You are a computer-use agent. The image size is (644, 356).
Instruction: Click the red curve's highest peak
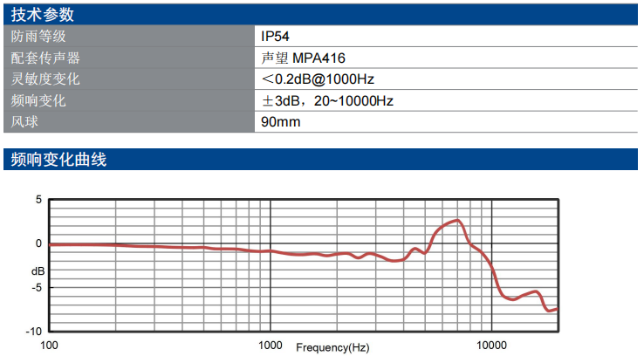[x=457, y=221]
